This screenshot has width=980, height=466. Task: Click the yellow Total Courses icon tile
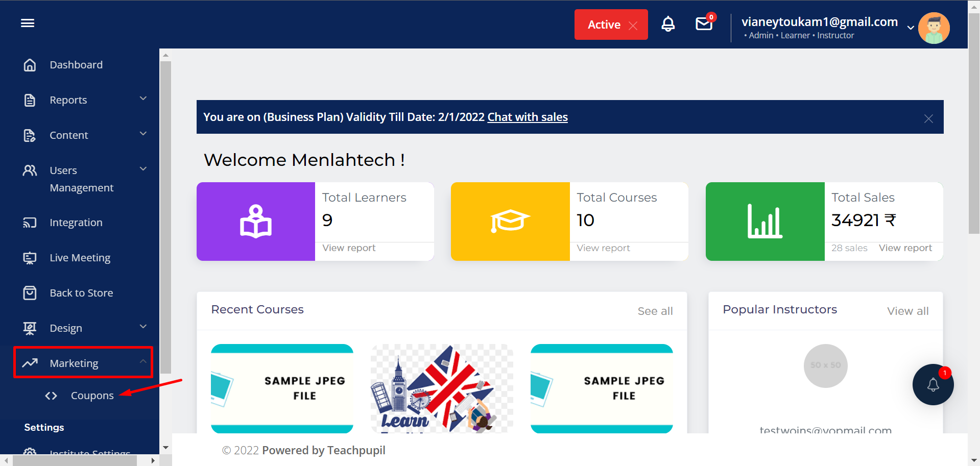510,222
